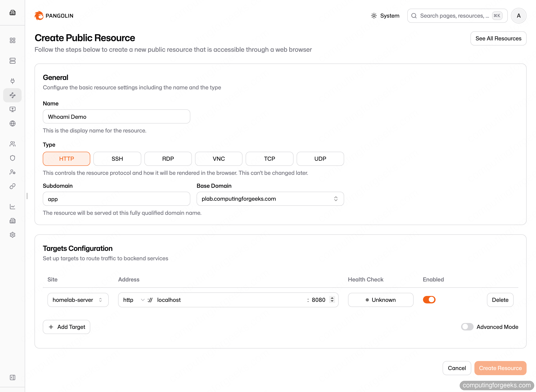Focus the Subdomain field containing app
The image size is (536, 392).
tap(116, 199)
